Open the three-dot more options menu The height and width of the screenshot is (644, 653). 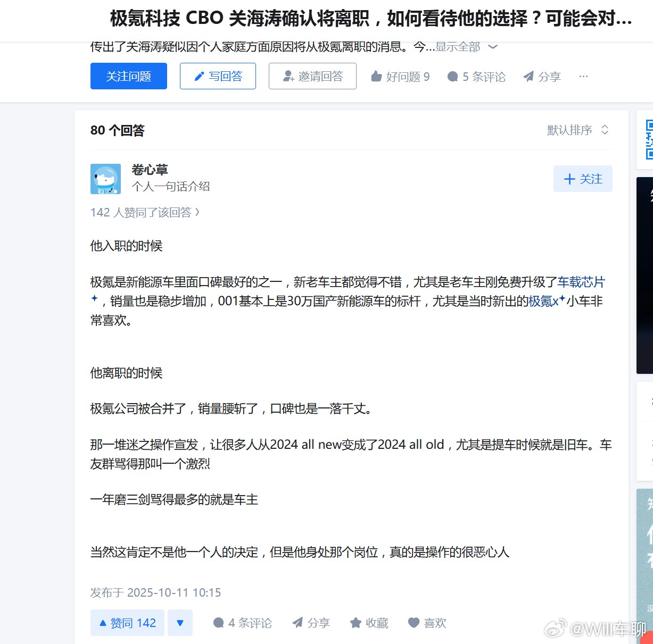[x=584, y=77]
